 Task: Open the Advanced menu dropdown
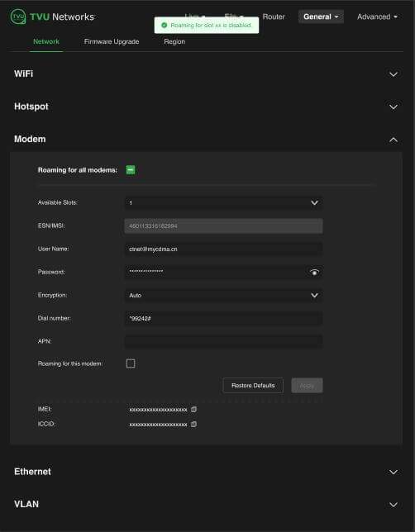pos(377,17)
